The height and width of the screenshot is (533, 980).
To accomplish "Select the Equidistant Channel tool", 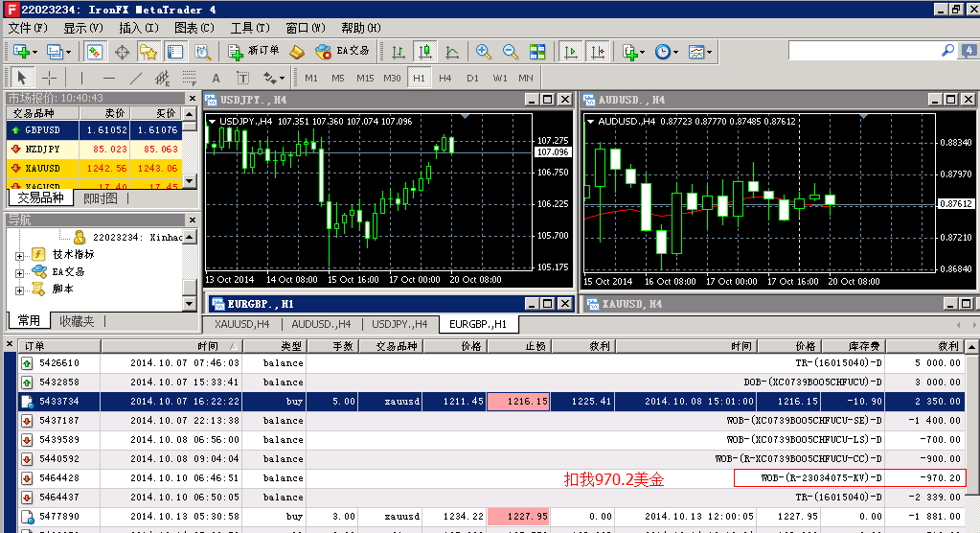I will pyautogui.click(x=163, y=78).
